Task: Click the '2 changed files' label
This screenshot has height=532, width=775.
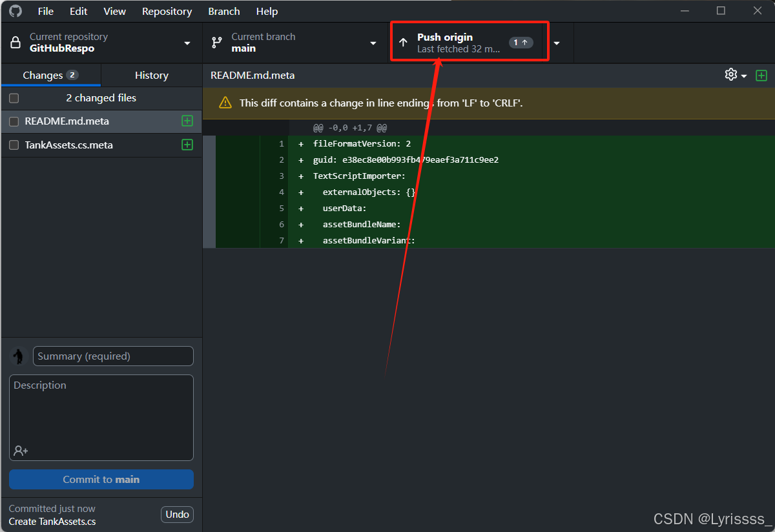Action: [x=101, y=98]
